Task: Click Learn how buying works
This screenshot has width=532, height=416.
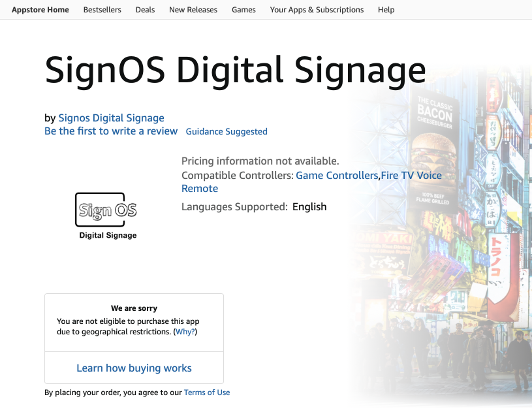Action: pos(134,368)
